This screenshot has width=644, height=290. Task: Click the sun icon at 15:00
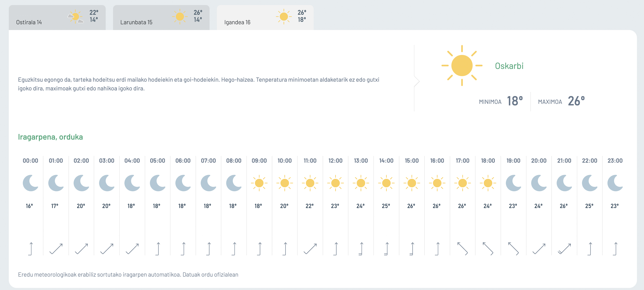[412, 183]
